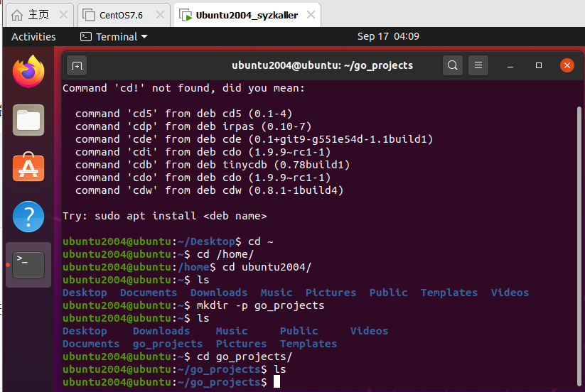Open the terminal hamburger menu
This screenshot has width=585, height=392.
pyautogui.click(x=478, y=65)
